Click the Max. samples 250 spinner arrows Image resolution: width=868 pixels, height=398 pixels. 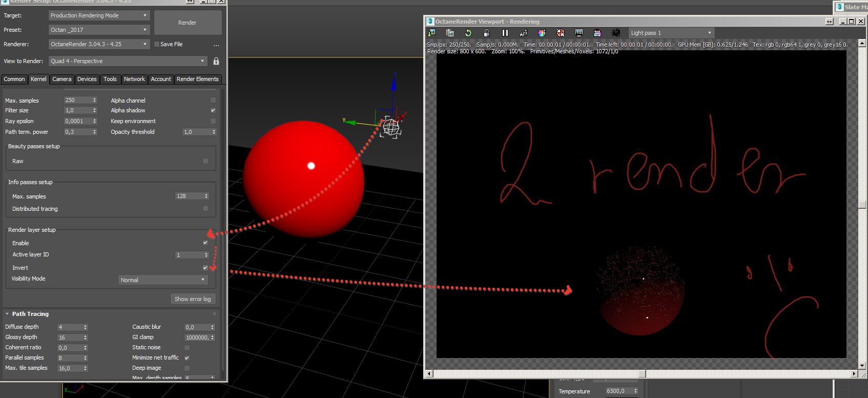point(95,100)
